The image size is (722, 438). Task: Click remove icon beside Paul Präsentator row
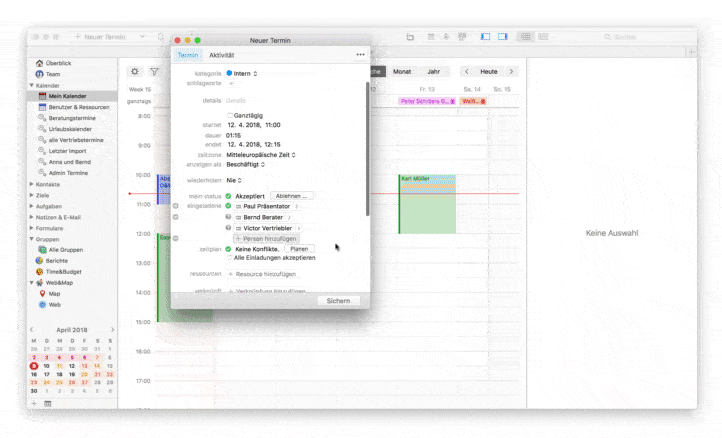[x=175, y=206]
